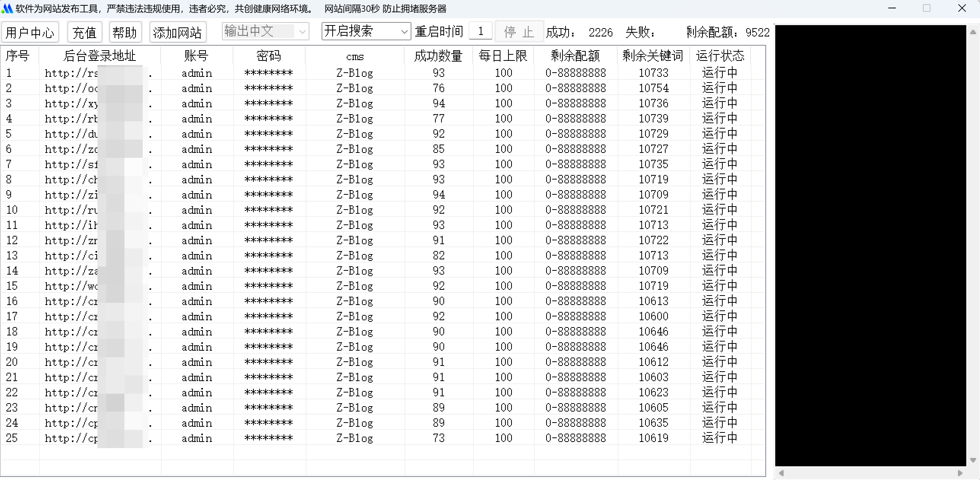This screenshot has height=480, width=980.
Task: Close the window with the X button
Action: coord(962,8)
